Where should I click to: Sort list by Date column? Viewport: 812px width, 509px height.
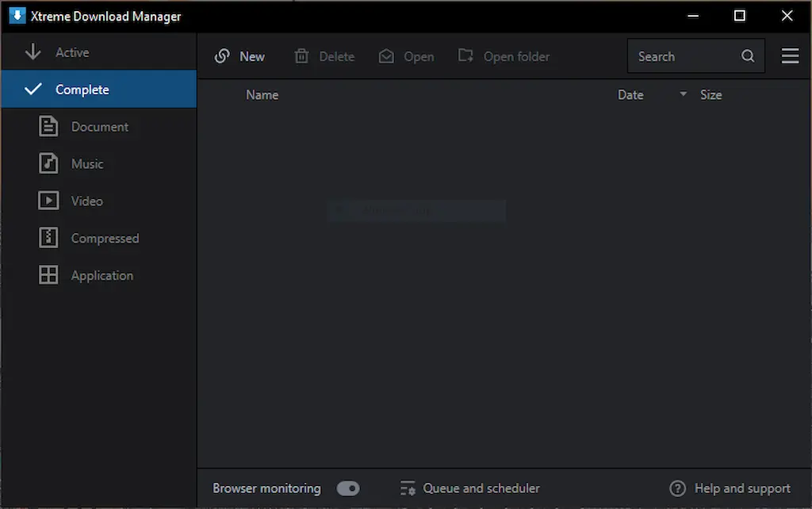click(630, 95)
